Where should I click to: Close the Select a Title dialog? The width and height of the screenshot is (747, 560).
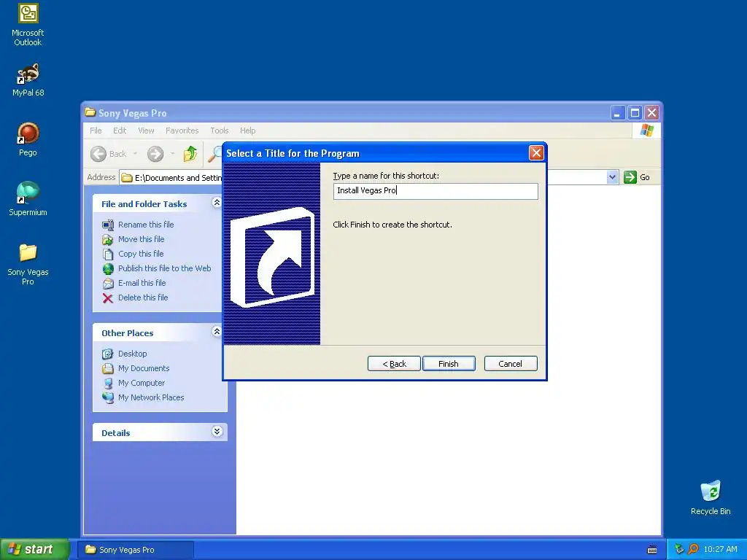[536, 153]
